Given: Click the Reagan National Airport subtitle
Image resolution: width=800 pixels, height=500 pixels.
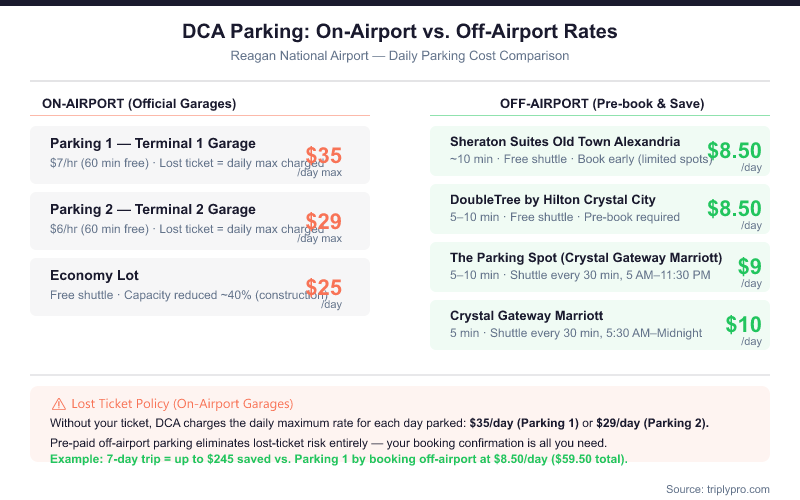Looking at the screenshot, I should coord(400,56).
